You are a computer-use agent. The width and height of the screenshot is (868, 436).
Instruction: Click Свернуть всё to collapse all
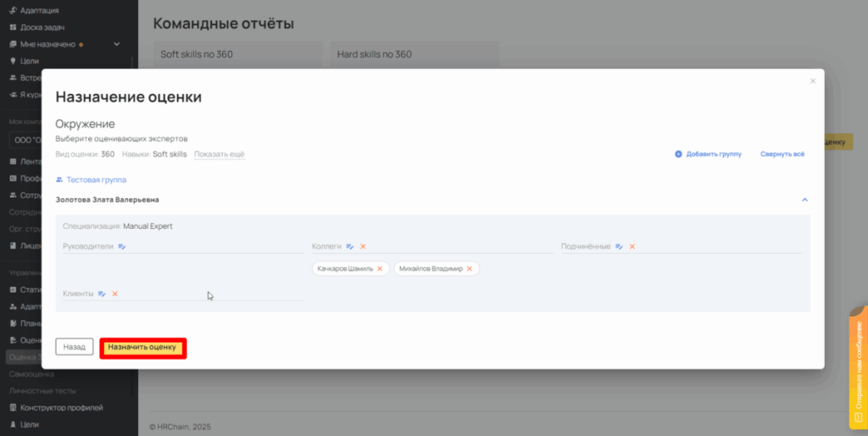(x=782, y=154)
